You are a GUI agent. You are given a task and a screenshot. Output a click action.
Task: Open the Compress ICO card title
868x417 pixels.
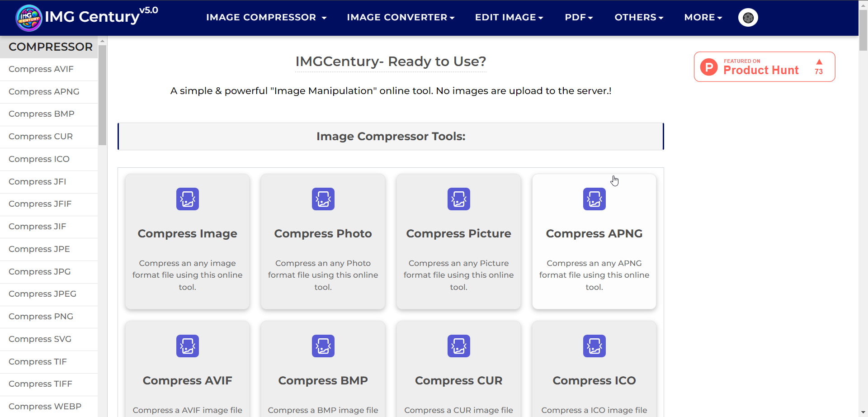pyautogui.click(x=594, y=381)
